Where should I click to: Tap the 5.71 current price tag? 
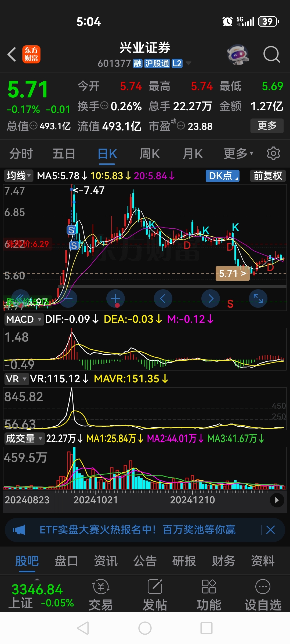pyautogui.click(x=233, y=273)
